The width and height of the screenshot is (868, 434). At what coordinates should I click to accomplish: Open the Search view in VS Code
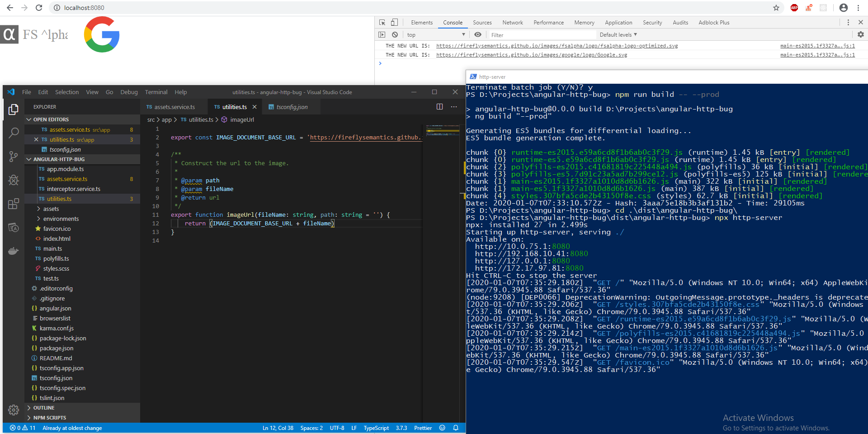(13, 133)
